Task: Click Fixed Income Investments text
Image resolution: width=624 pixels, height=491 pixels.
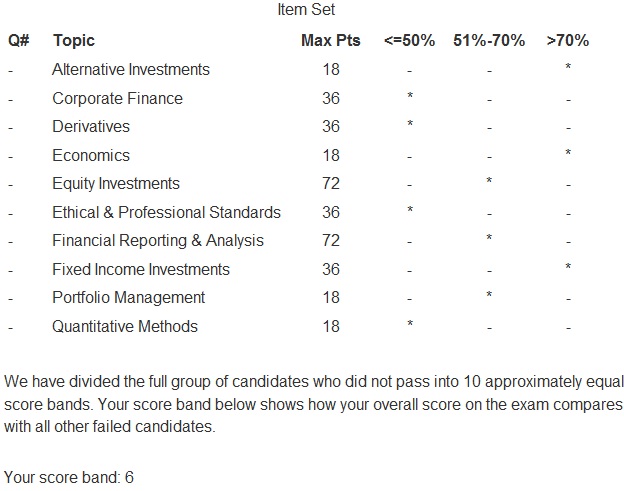Action: pos(141,269)
